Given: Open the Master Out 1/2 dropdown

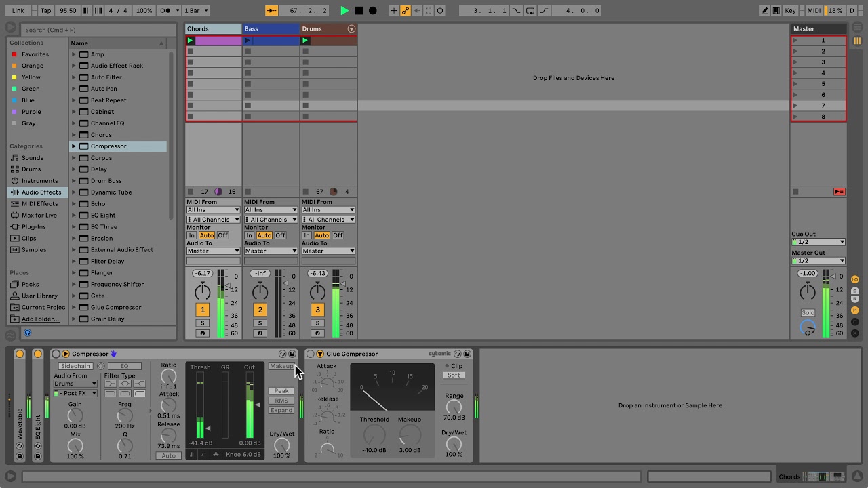Looking at the screenshot, I should [818, 260].
